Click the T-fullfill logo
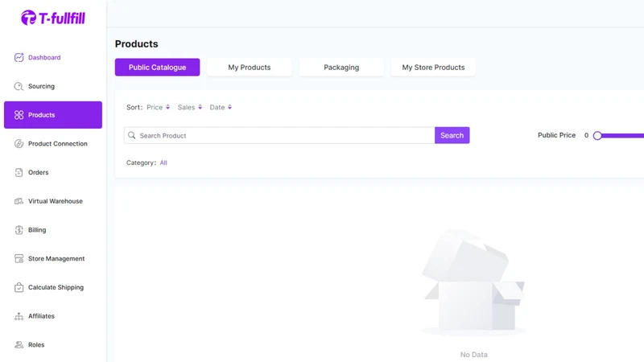Viewport: 644px width, 362px height. (53, 18)
